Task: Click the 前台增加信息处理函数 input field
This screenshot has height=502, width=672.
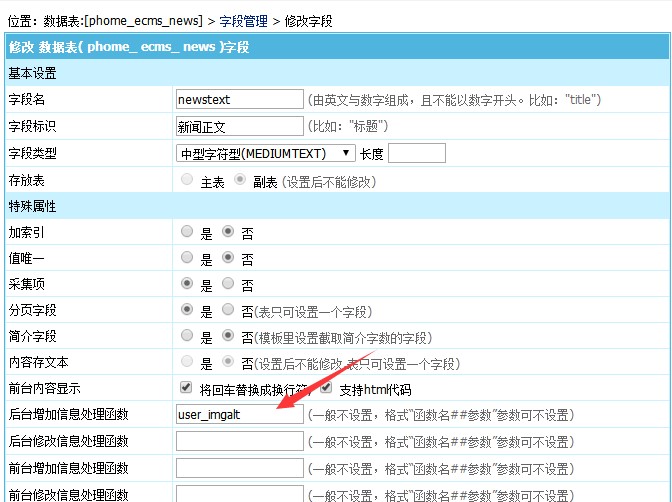Action: click(238, 467)
